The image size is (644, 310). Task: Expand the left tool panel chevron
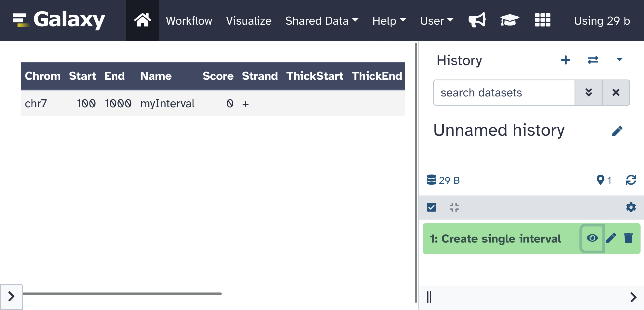(11, 296)
